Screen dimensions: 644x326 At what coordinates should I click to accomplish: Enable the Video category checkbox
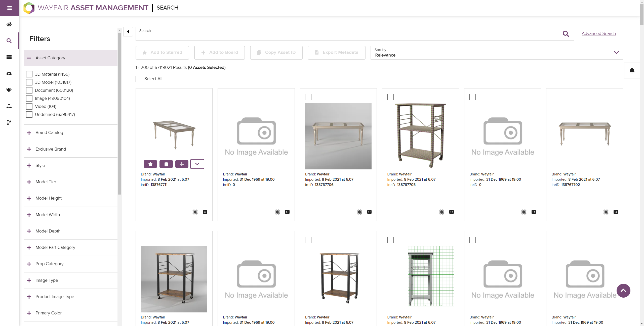click(29, 106)
